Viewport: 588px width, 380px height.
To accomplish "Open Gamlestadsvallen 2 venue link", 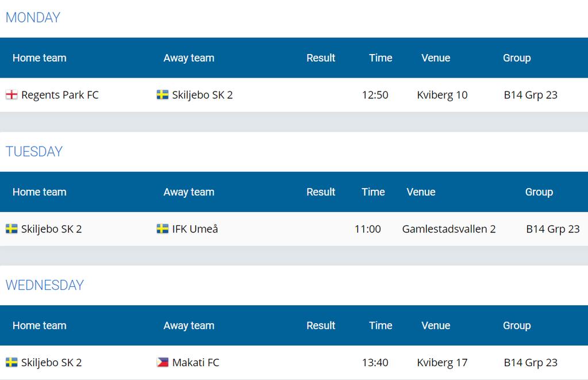I will click(449, 229).
